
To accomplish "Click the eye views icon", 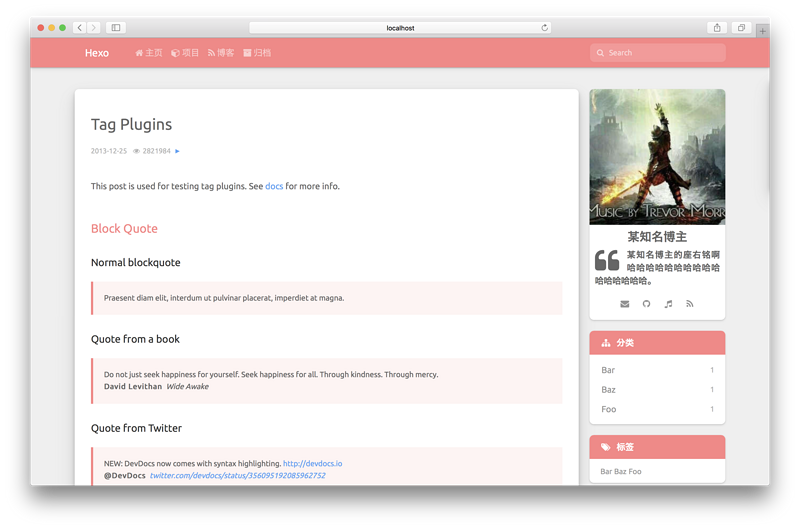I will pos(136,151).
